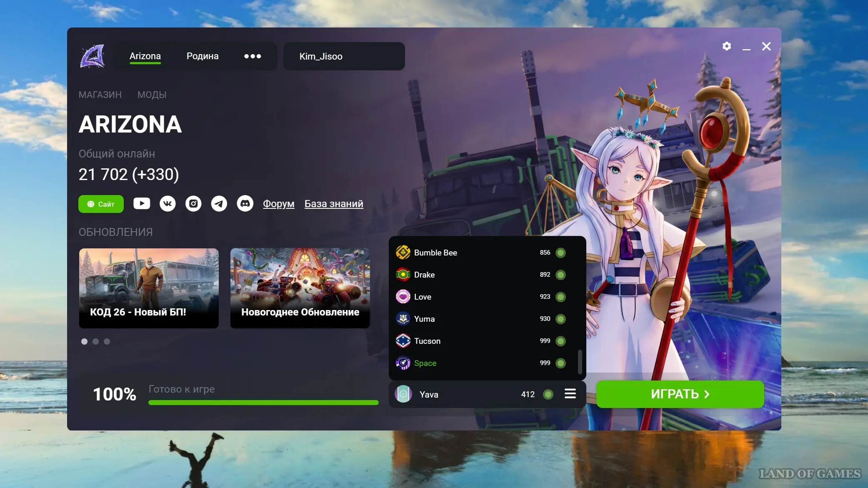Open the Instagram icon link

pos(193,203)
